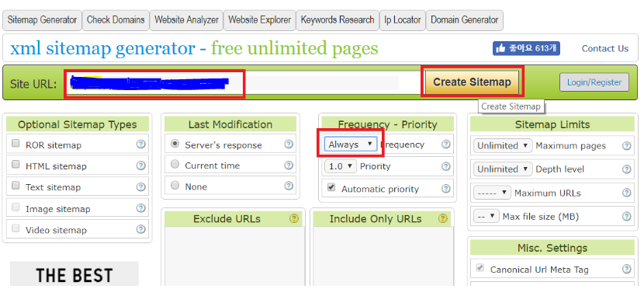644x296 pixels.
Task: Open help icon for Video sitemap
Action: tap(141, 229)
